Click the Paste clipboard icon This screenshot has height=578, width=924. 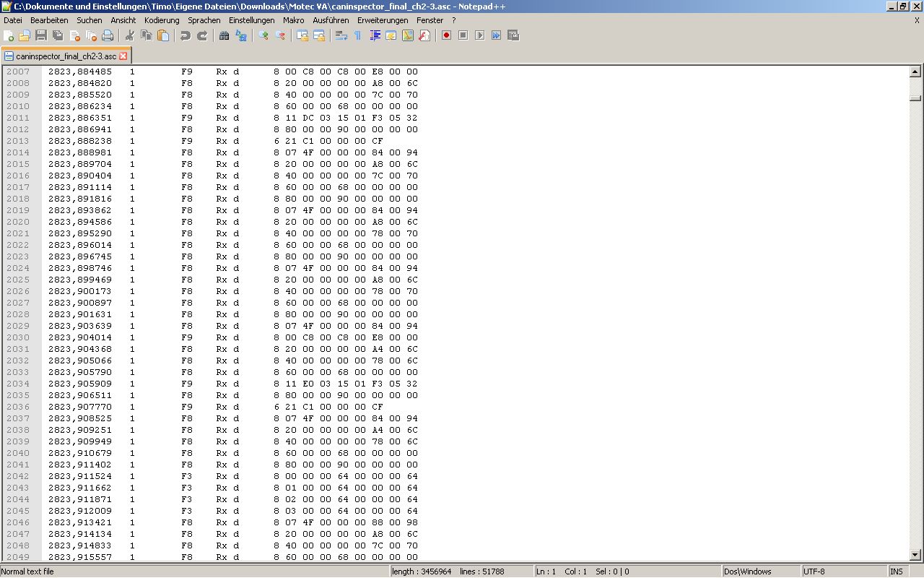163,35
